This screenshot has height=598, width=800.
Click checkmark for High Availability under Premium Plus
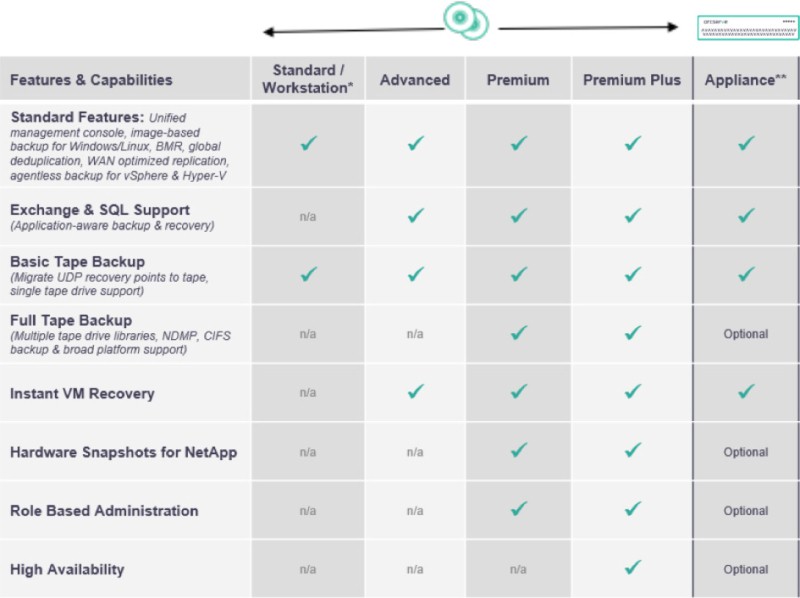tap(633, 567)
